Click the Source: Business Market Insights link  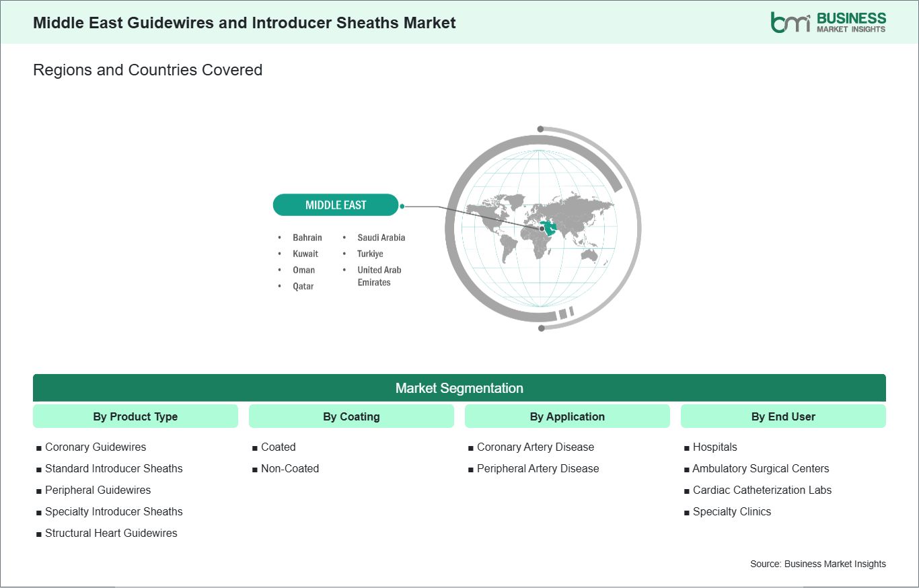coord(818,564)
